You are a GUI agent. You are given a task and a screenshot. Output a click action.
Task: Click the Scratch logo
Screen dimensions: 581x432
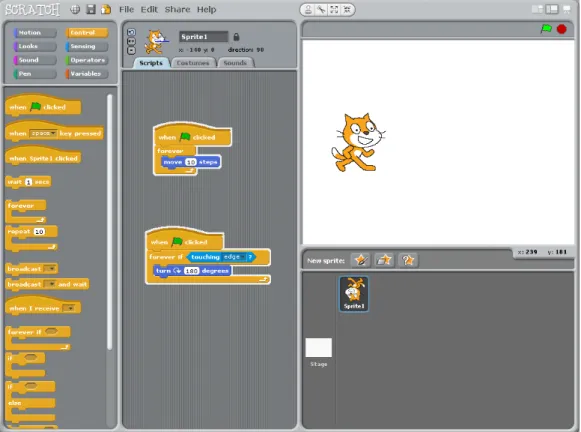click(x=32, y=10)
